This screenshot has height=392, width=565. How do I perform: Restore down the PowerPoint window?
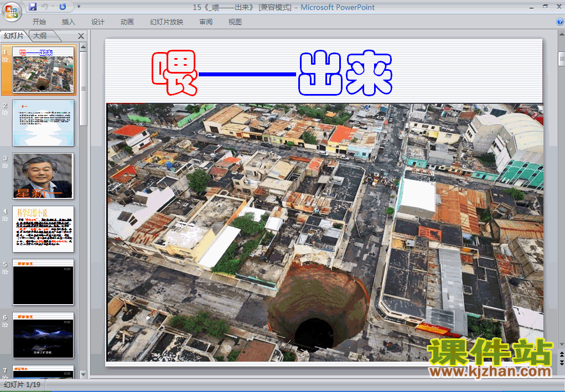tap(545, 7)
